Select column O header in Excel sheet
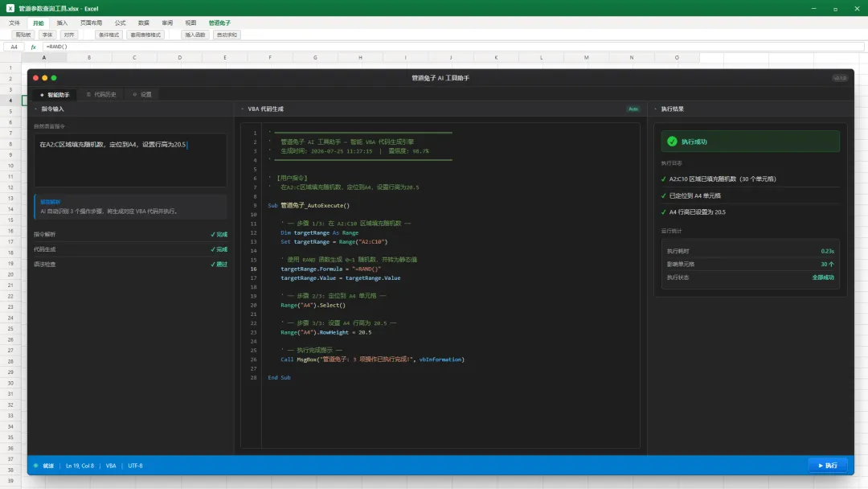The height and width of the screenshot is (489, 868). (677, 58)
